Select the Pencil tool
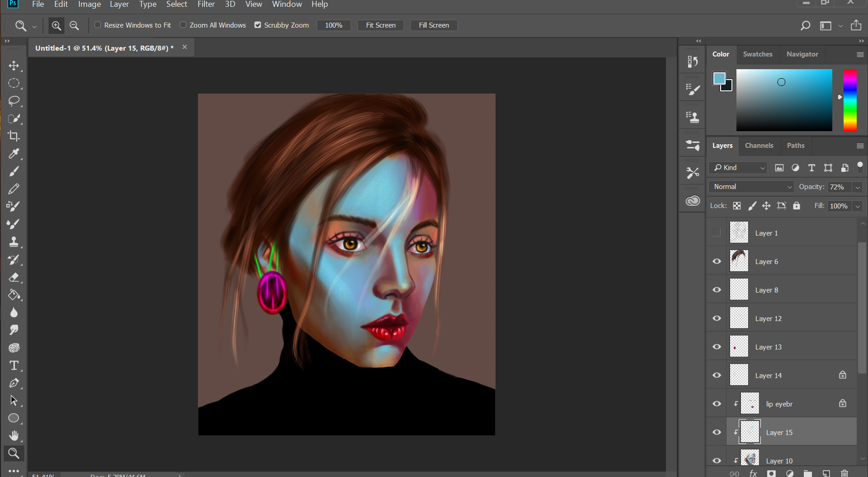 pos(14,189)
